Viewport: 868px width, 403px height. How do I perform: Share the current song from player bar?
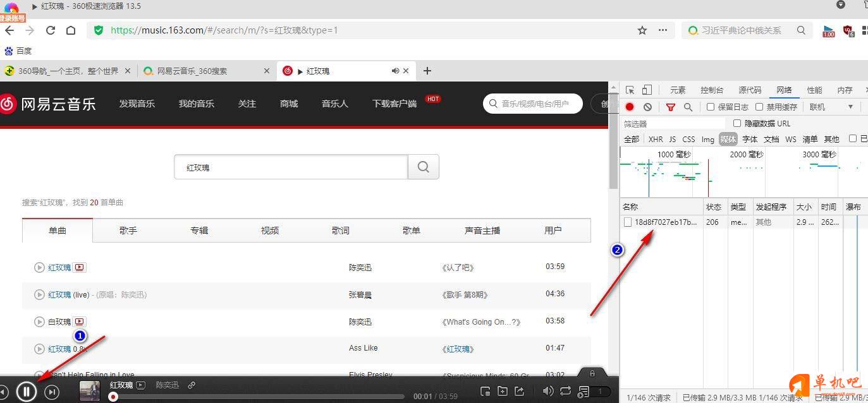tap(519, 392)
